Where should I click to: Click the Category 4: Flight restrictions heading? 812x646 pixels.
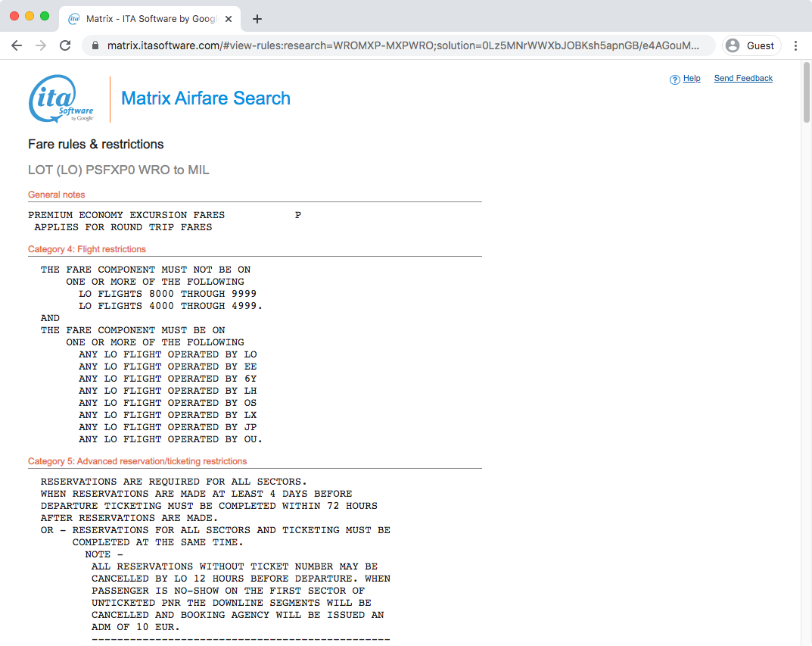click(87, 249)
